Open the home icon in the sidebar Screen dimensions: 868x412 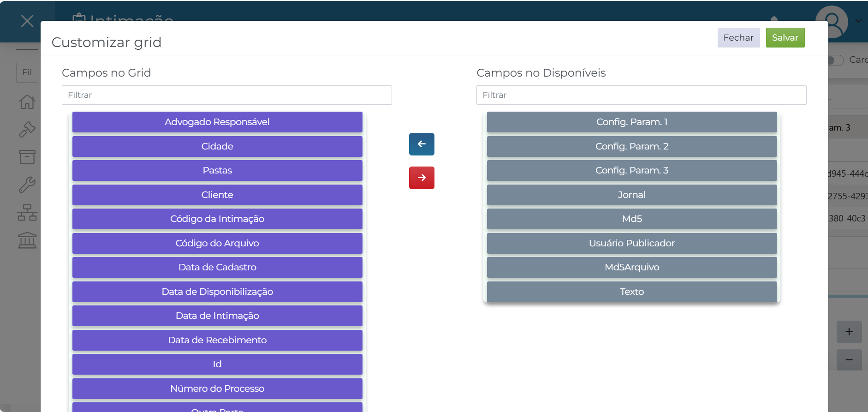pyautogui.click(x=27, y=102)
